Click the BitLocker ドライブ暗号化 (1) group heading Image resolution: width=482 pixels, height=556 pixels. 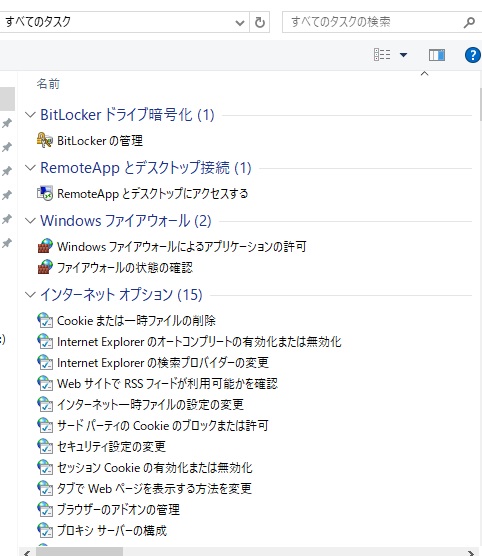(127, 115)
